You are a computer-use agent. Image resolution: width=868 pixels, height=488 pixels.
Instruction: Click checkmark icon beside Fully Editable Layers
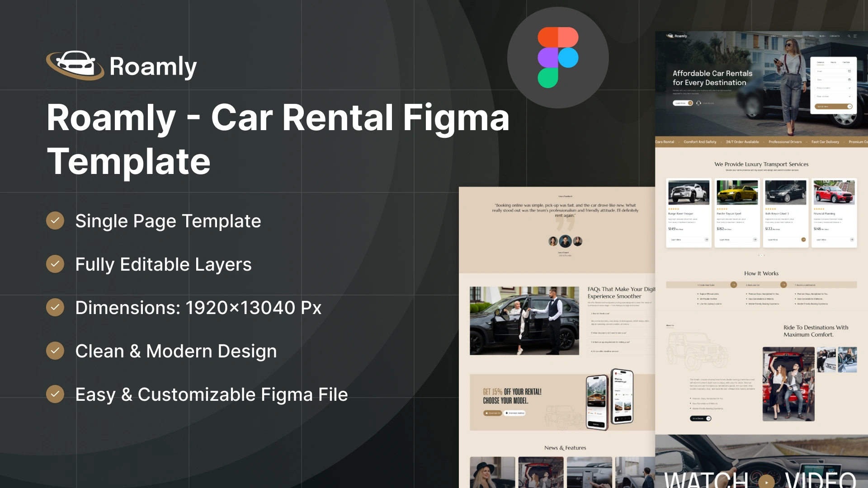click(55, 264)
